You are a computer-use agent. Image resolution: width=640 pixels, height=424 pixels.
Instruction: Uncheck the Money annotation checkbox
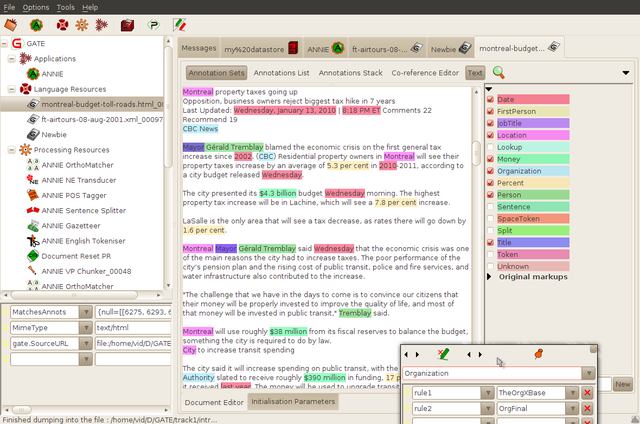[491, 159]
